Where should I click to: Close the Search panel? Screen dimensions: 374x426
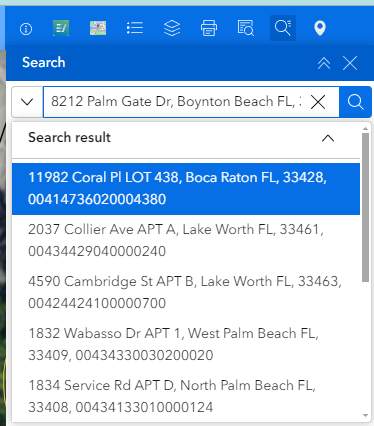(350, 63)
